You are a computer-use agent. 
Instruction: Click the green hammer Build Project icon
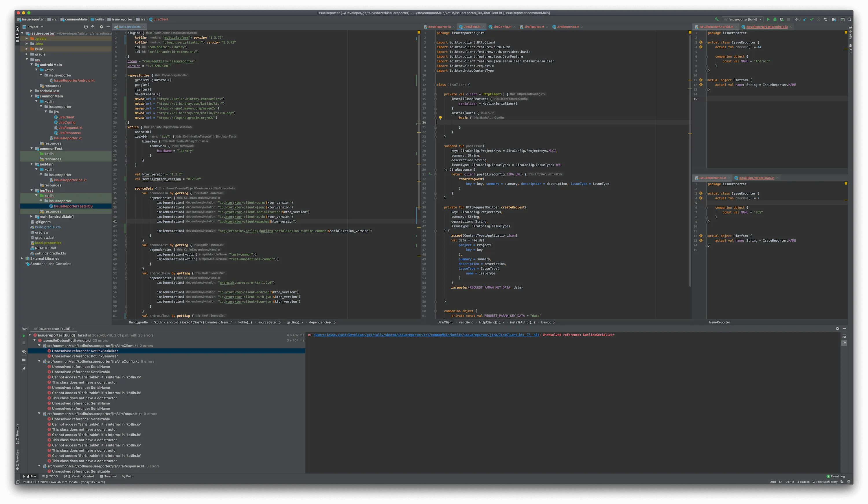point(716,20)
